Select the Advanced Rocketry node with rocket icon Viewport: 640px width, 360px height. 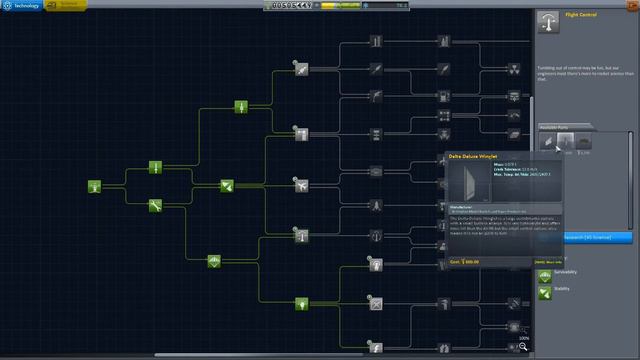click(302, 69)
